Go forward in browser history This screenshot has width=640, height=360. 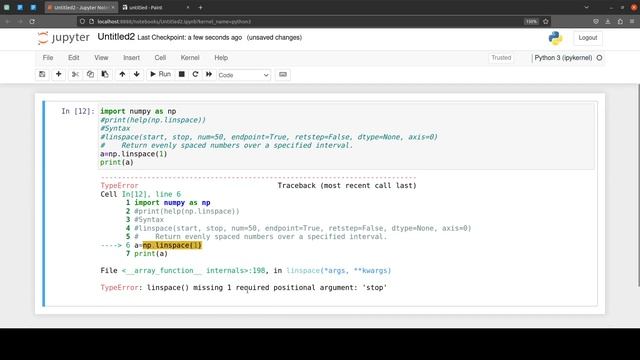point(20,21)
